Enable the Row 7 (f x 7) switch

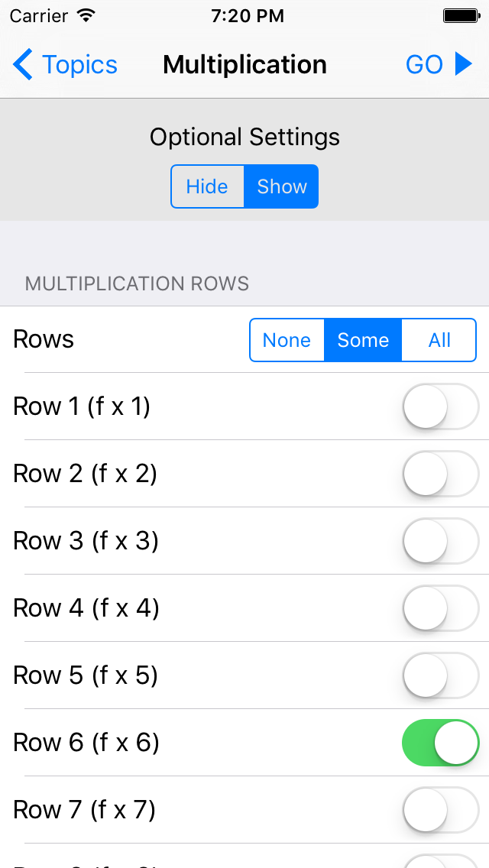pos(441,809)
